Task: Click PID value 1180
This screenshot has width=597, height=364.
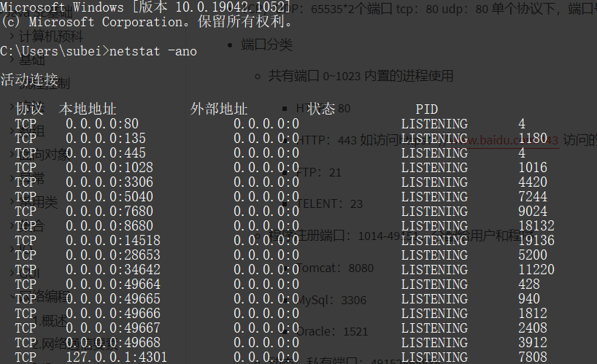Action: pyautogui.click(x=533, y=139)
